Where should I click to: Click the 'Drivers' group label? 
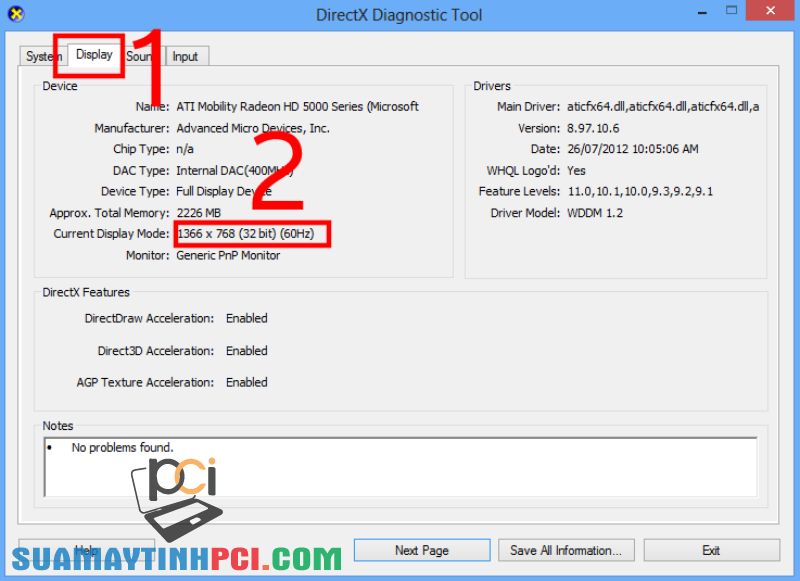[492, 86]
